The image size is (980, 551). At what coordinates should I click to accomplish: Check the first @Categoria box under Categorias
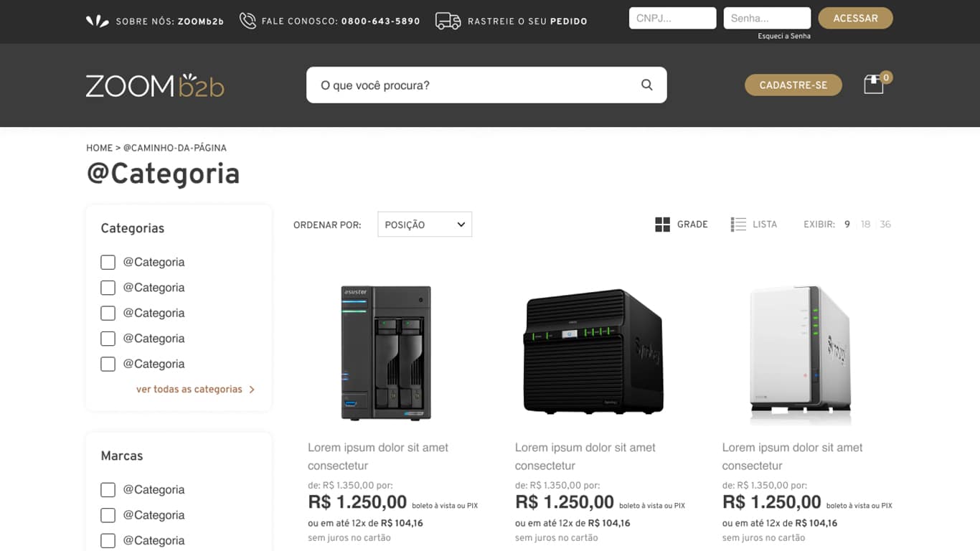tap(108, 263)
